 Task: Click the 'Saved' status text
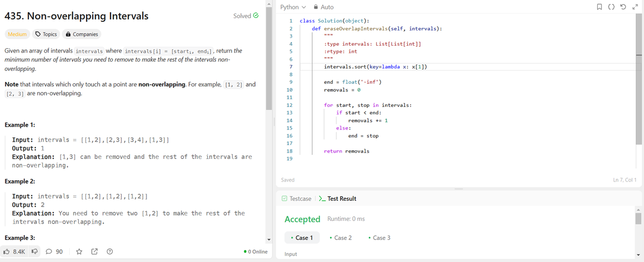287,180
